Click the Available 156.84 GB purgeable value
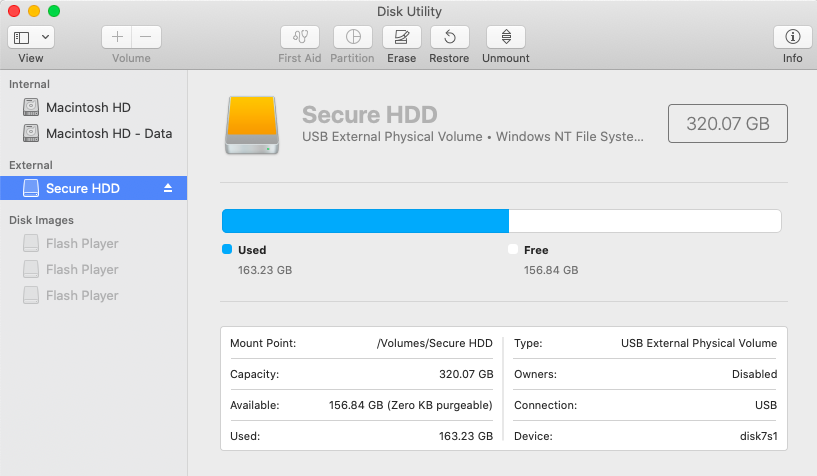817x476 pixels. click(x=411, y=405)
